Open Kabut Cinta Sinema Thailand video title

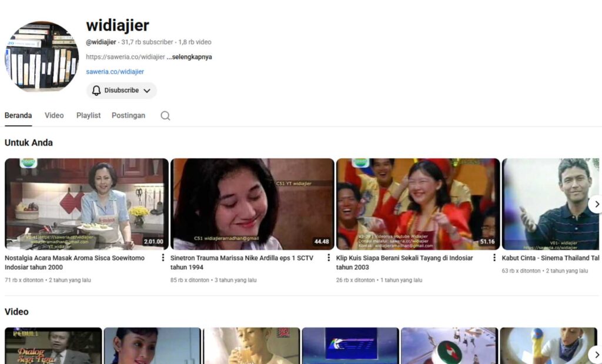550,258
